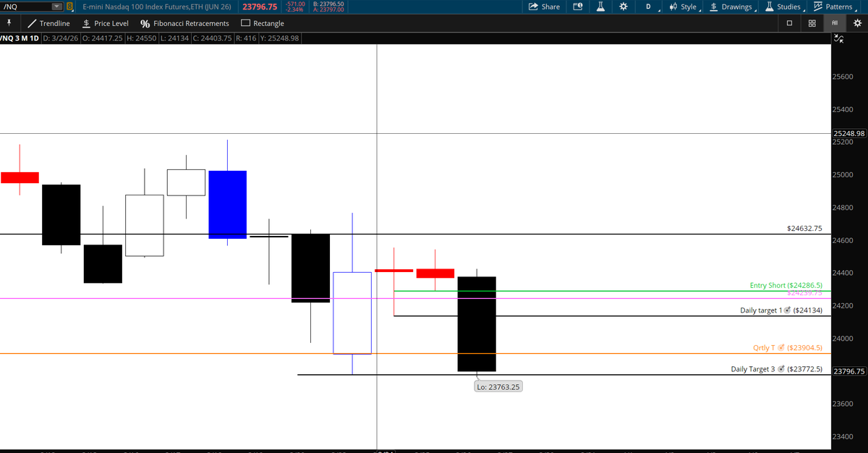Click the 25600 price axis label
868x453 pixels.
pos(843,77)
